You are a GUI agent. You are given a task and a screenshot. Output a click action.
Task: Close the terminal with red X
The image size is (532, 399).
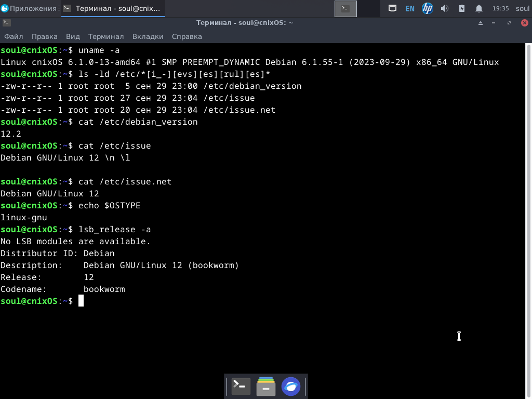coord(525,23)
